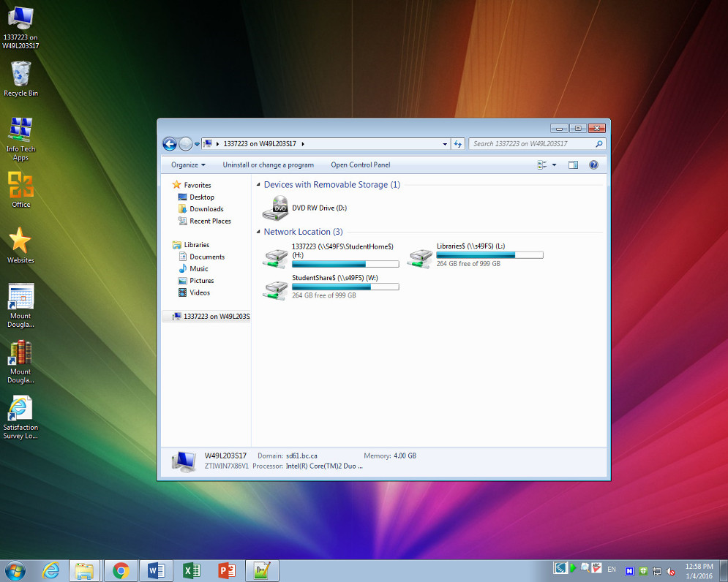Select Info Tech Apps desktop icon

[x=20, y=139]
